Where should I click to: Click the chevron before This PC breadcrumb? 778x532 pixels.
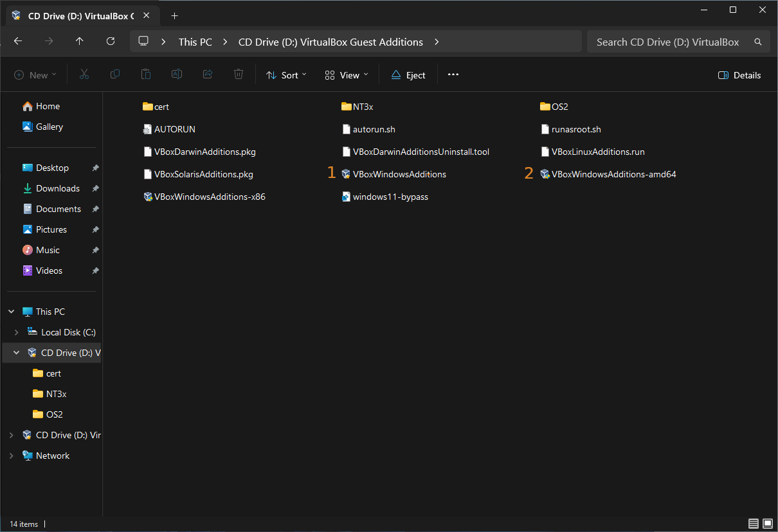tap(164, 42)
